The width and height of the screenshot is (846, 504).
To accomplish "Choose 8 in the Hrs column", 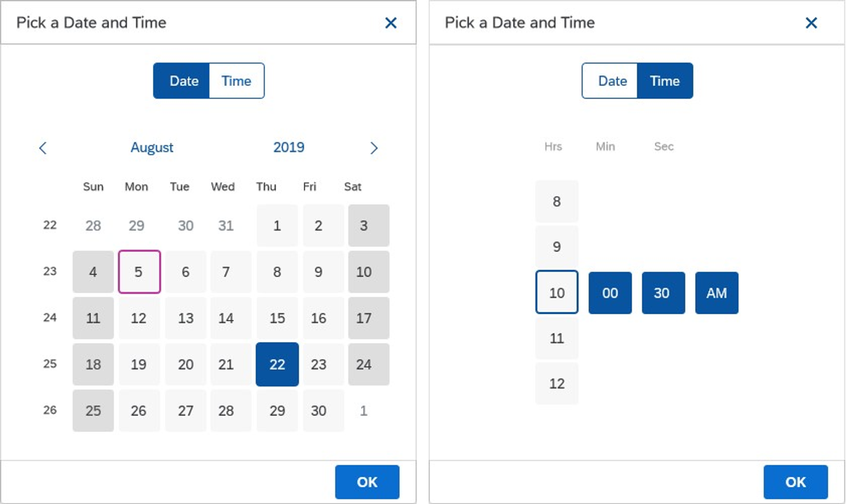I will [556, 201].
